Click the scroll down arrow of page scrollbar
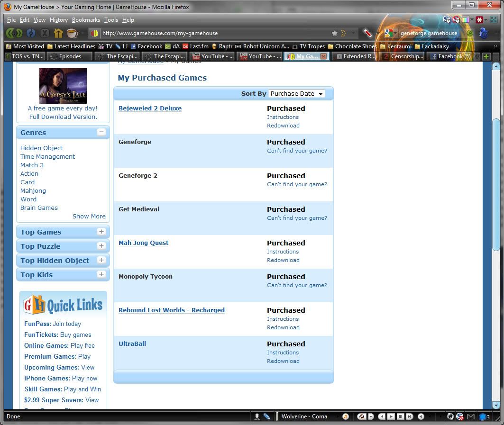Screen dimensions: 504x425 [496, 406]
